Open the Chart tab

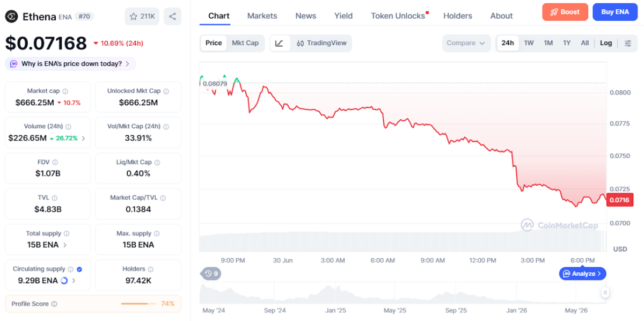tap(219, 16)
